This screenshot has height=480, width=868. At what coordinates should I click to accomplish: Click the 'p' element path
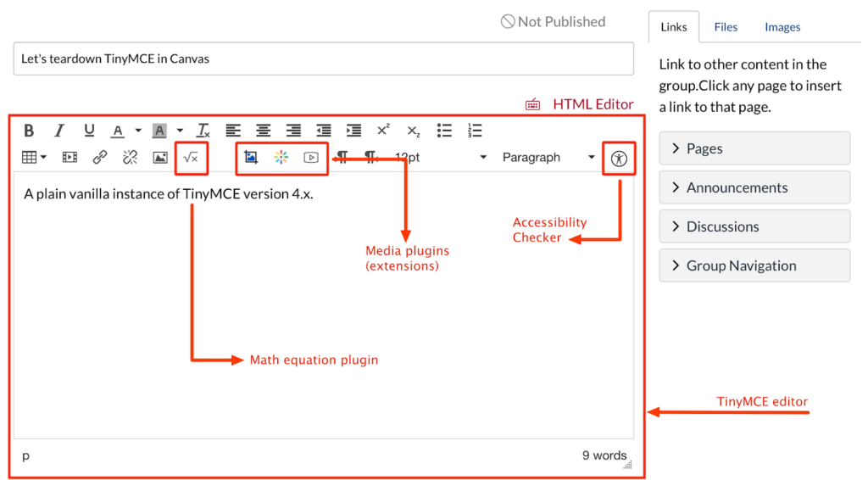25,456
